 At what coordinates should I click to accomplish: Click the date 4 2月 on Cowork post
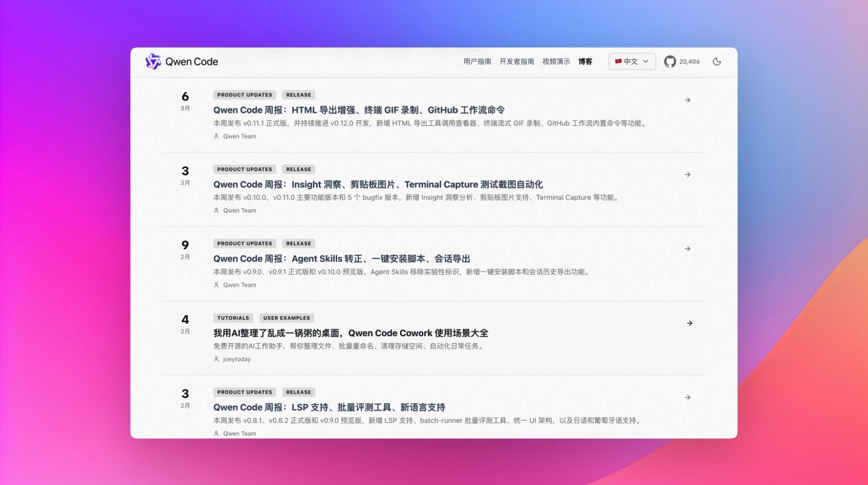pos(185,324)
